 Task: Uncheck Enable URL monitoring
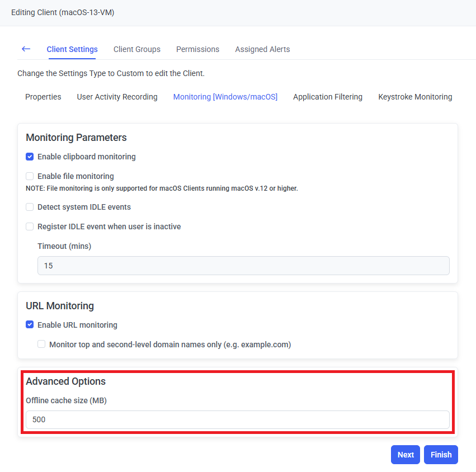[x=30, y=325]
